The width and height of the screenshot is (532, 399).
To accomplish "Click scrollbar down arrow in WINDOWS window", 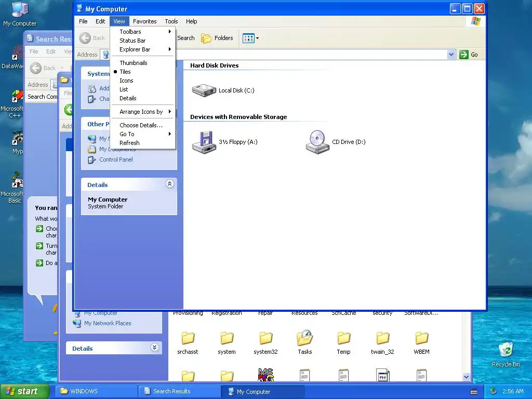I will tap(466, 377).
